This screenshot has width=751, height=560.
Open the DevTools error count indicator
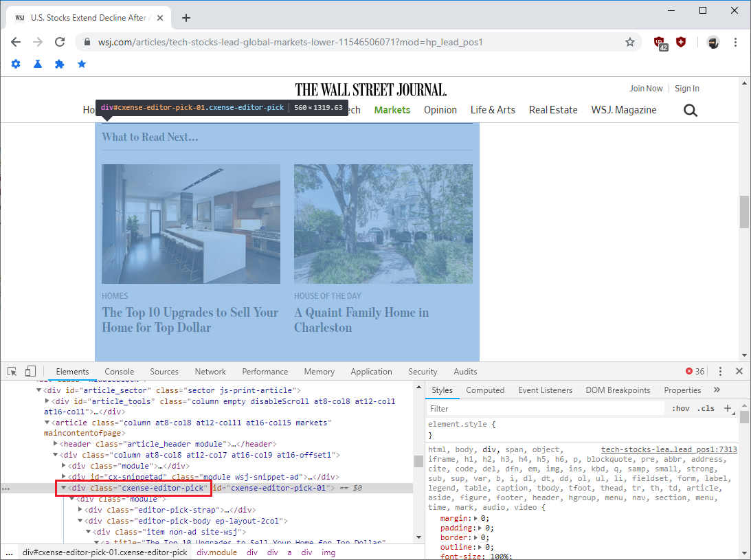point(695,371)
